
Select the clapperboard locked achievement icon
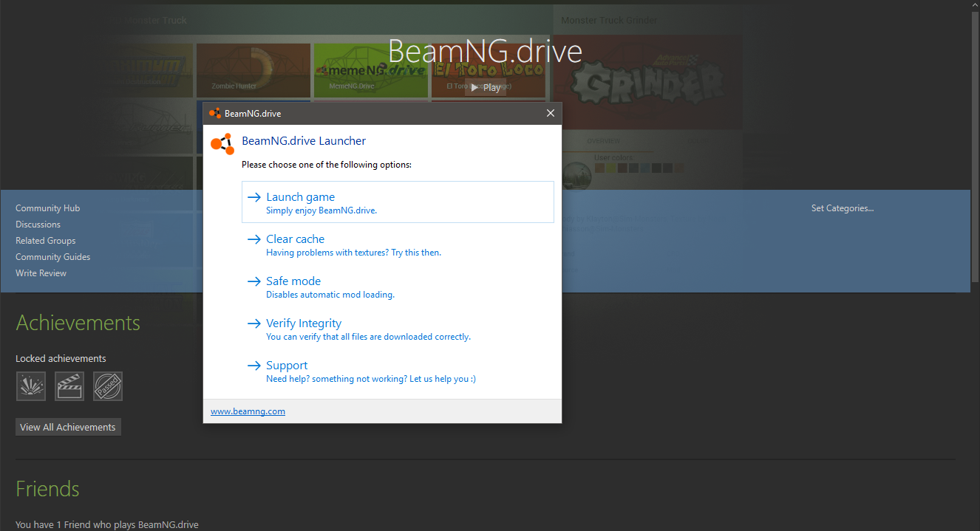click(x=69, y=386)
